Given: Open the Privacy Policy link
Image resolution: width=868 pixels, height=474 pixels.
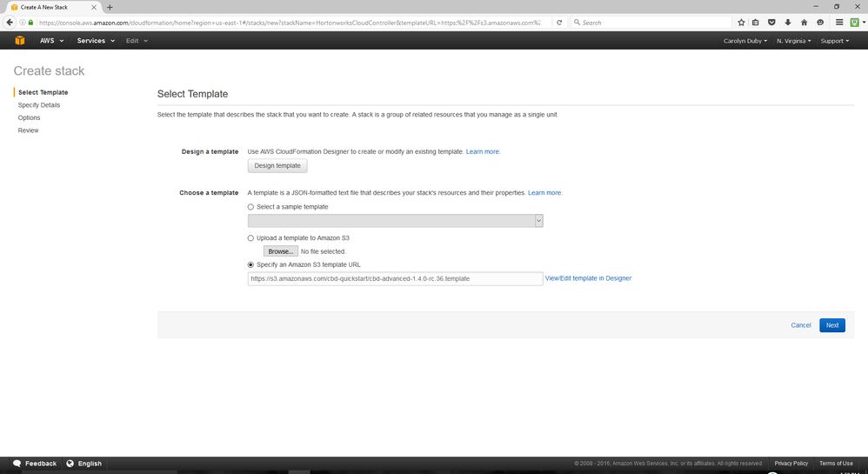Looking at the screenshot, I should click(x=791, y=464).
